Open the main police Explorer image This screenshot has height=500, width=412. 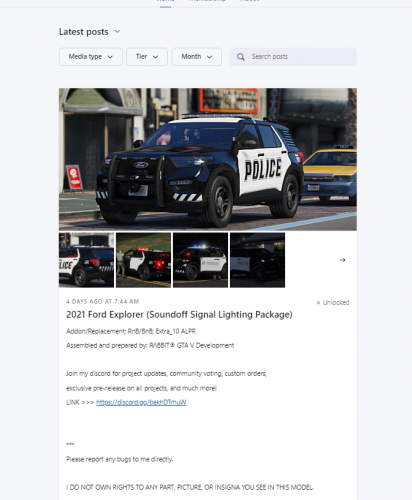point(208,159)
